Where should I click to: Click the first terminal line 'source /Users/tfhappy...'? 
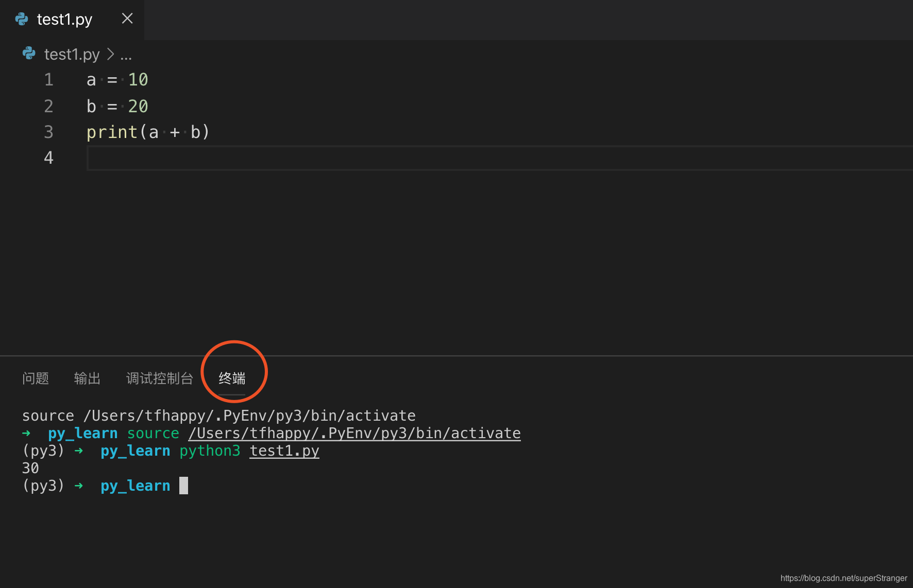point(219,416)
